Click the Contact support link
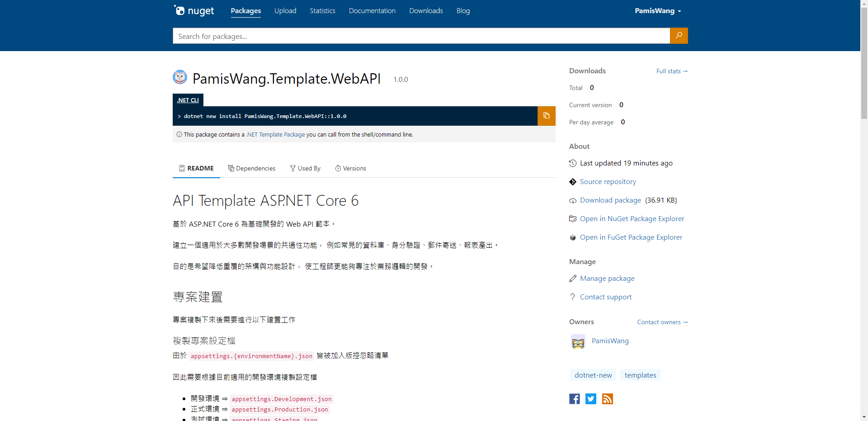This screenshot has width=868, height=421. tap(606, 297)
